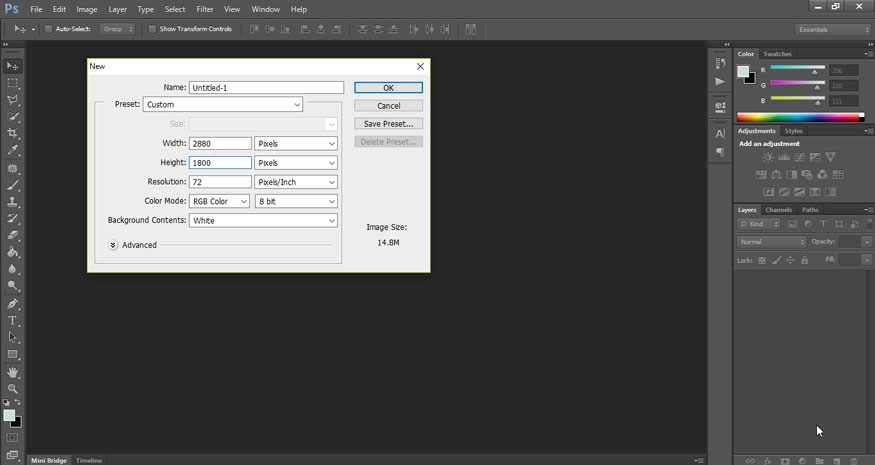Image resolution: width=875 pixels, height=465 pixels.
Task: Open the Character panel icon
Action: (x=720, y=133)
